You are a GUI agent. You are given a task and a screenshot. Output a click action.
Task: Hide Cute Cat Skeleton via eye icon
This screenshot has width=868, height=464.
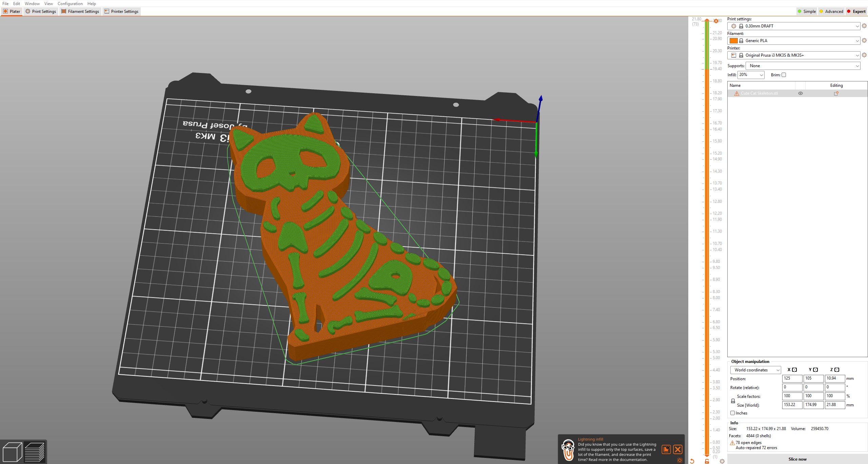801,94
